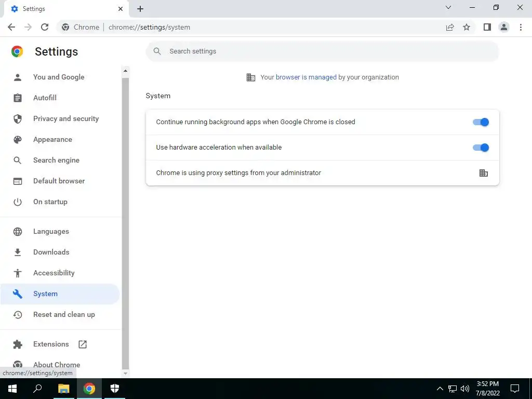Click the external link icon beside Extensions
This screenshot has height=399, width=532.
click(x=83, y=344)
